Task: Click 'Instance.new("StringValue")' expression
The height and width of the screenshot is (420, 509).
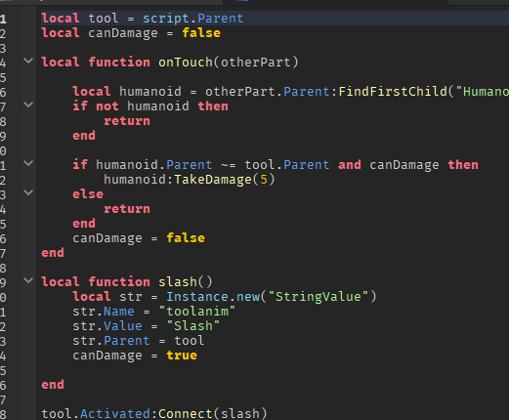Action: coord(272,297)
